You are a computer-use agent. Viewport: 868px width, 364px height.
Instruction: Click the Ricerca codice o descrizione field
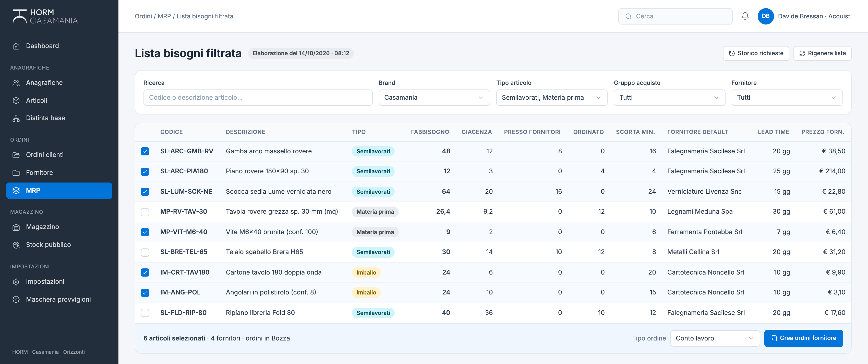point(258,97)
